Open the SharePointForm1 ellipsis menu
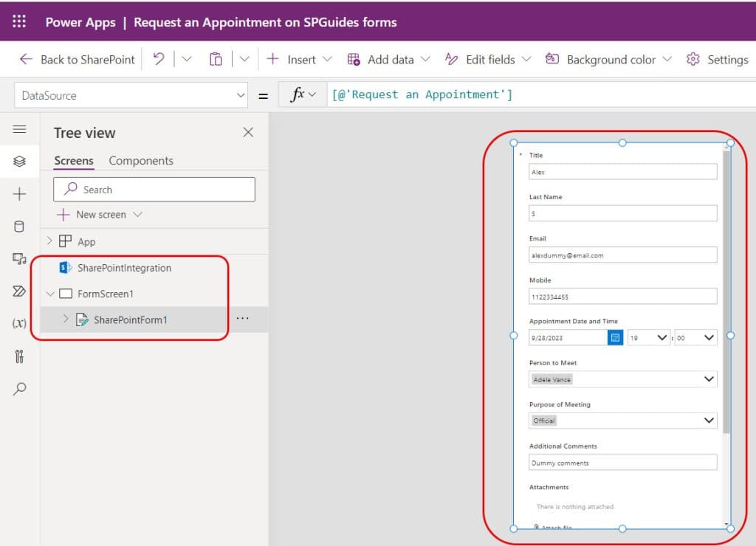Image resolution: width=756 pixels, height=546 pixels. [x=242, y=318]
